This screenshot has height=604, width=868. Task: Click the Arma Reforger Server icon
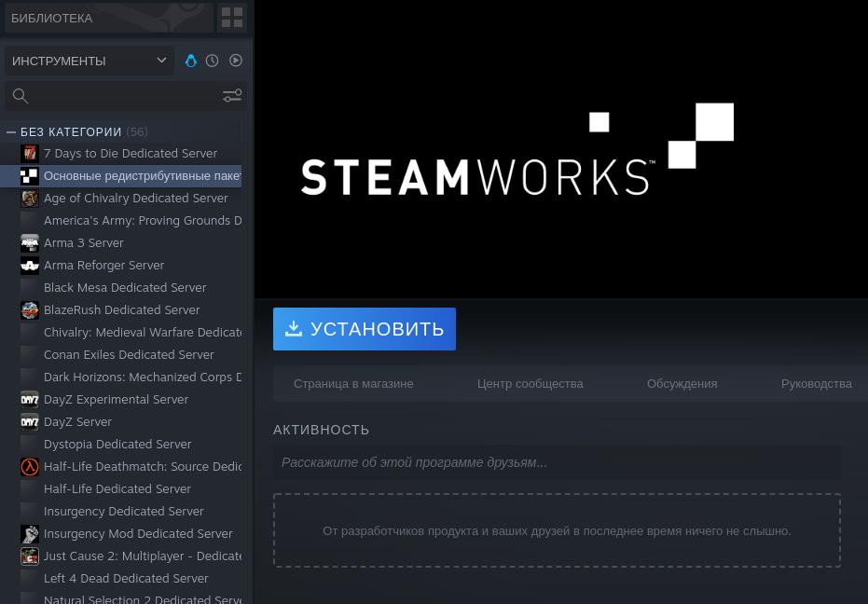point(29,266)
